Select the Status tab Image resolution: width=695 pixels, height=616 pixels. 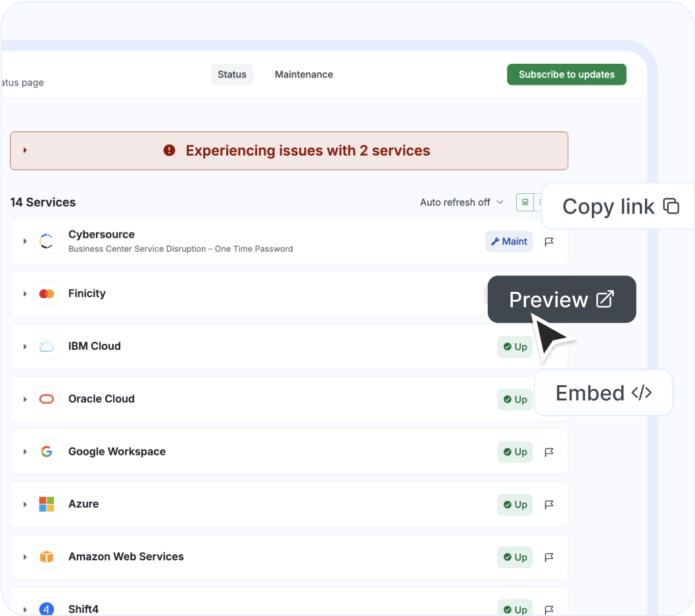[231, 74]
